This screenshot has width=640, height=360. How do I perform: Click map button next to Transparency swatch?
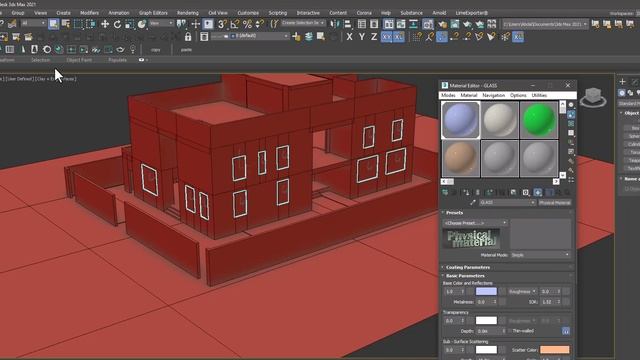[x=502, y=321]
